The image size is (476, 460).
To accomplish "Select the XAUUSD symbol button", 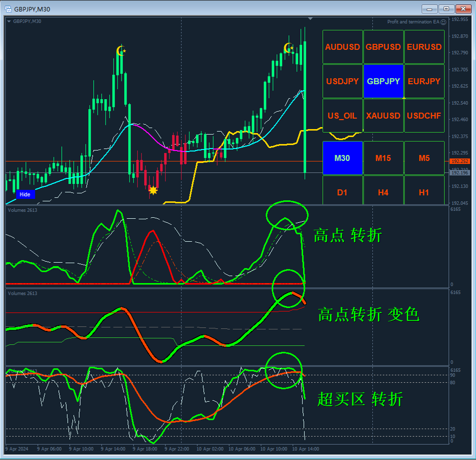I will (x=383, y=116).
